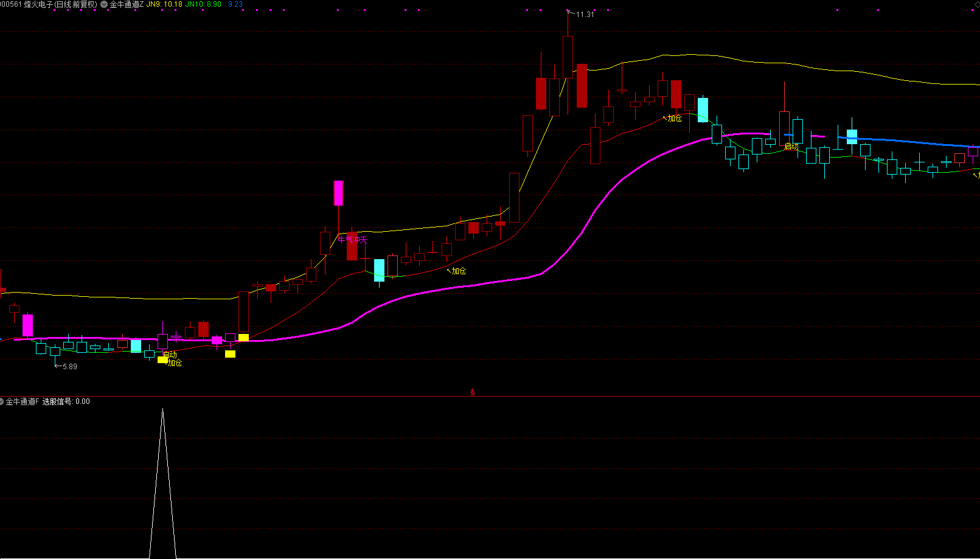
Task: Click the 11.31 high price label
Action: (x=585, y=15)
